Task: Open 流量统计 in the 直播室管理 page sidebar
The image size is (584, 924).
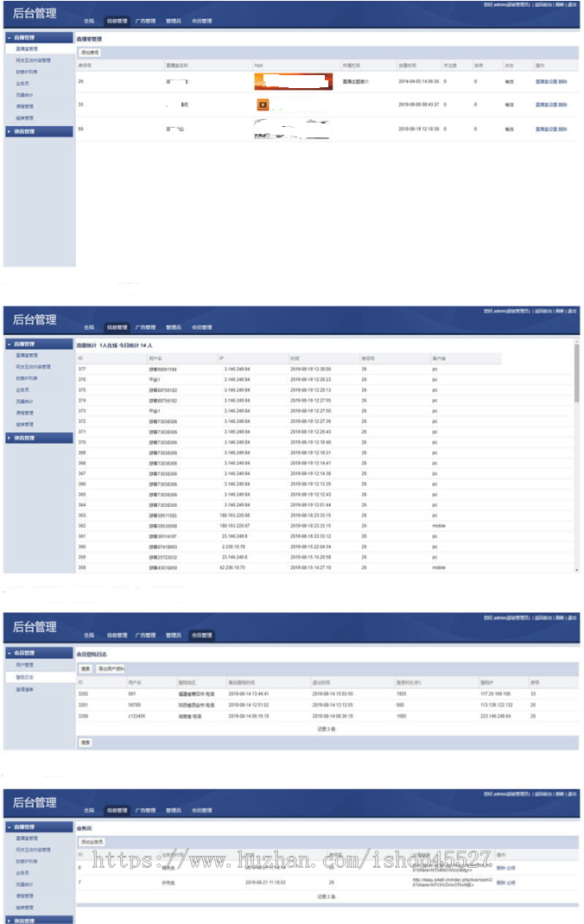Action: tap(25, 95)
